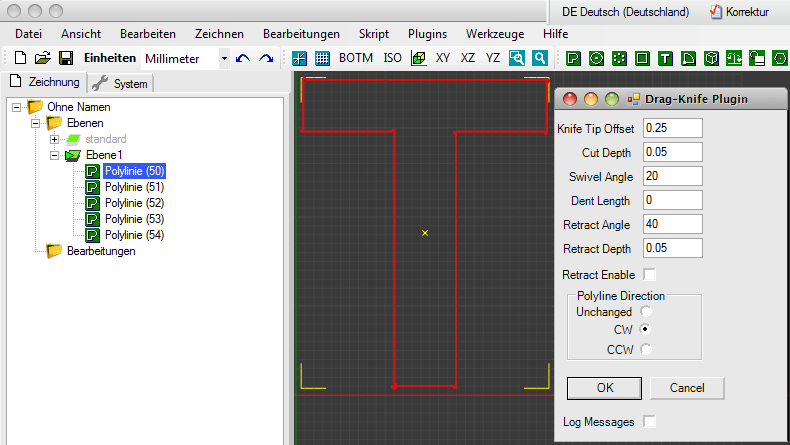This screenshot has width=790, height=445.
Task: Open the Millimeter units dropdown
Action: click(x=224, y=58)
